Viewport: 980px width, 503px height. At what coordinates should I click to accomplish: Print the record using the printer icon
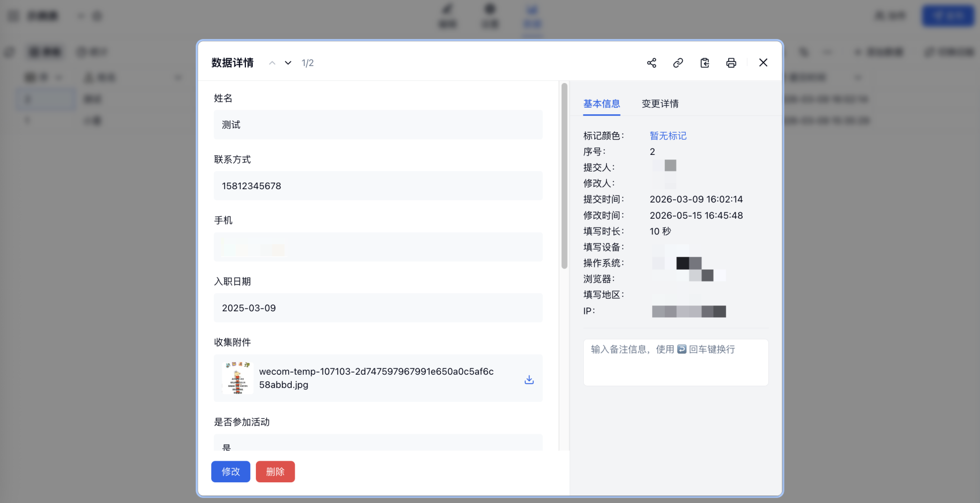[731, 63]
